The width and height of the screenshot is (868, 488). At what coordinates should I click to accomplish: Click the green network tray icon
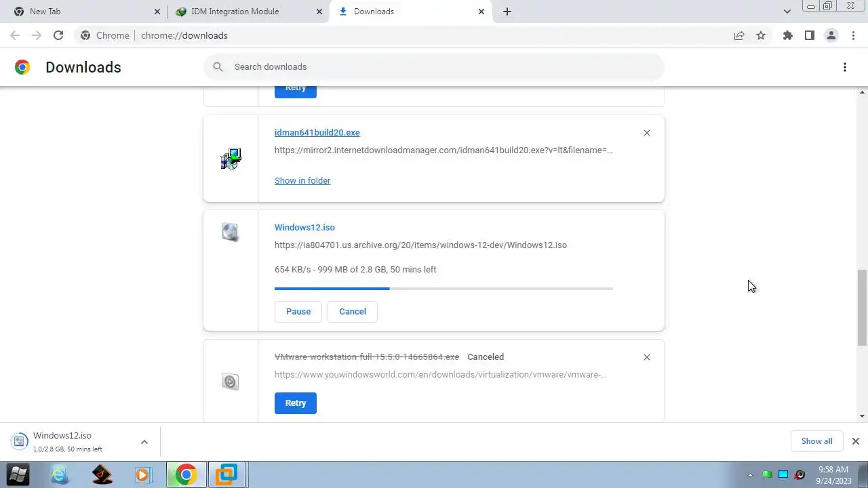click(768, 474)
